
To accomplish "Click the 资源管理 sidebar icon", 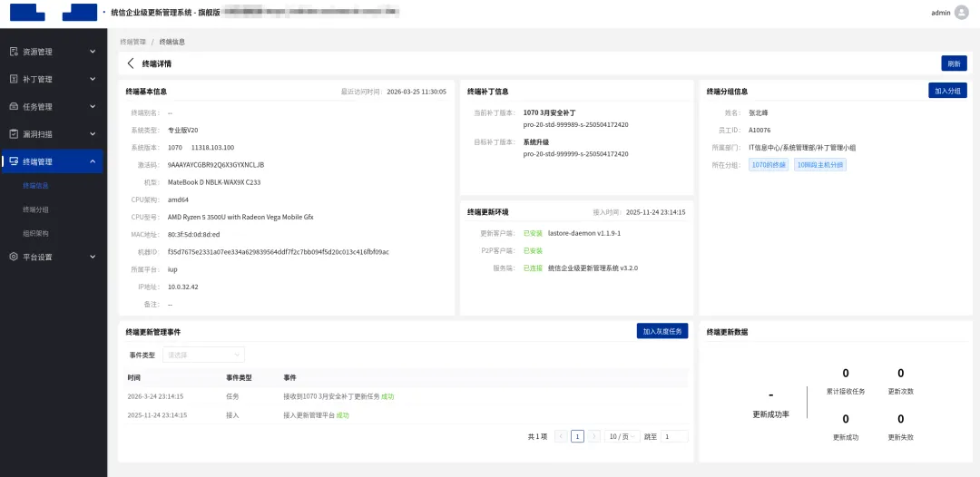I will tap(14, 52).
